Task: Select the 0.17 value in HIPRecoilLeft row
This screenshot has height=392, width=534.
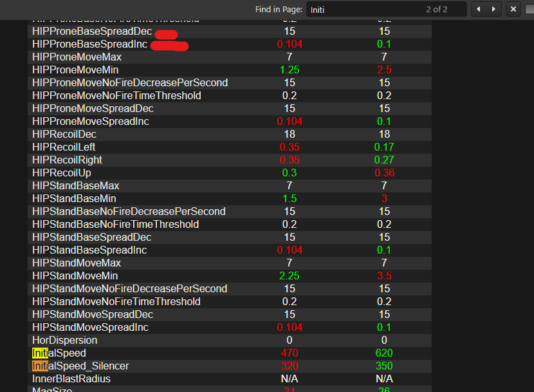Action: 384,147
